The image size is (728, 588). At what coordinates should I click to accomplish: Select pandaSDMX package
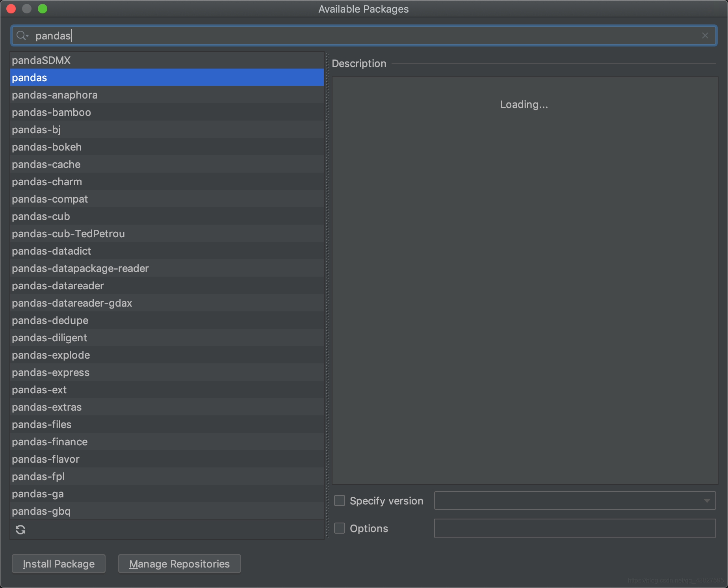point(167,60)
